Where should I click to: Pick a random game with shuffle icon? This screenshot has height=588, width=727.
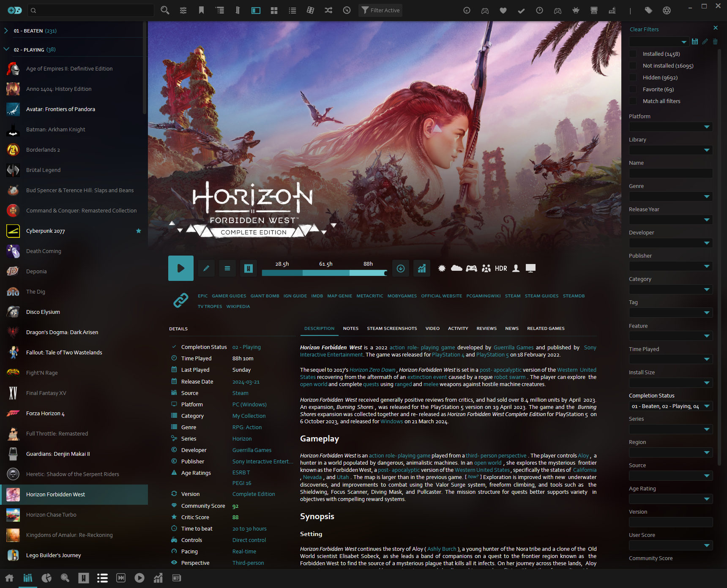pos(328,10)
